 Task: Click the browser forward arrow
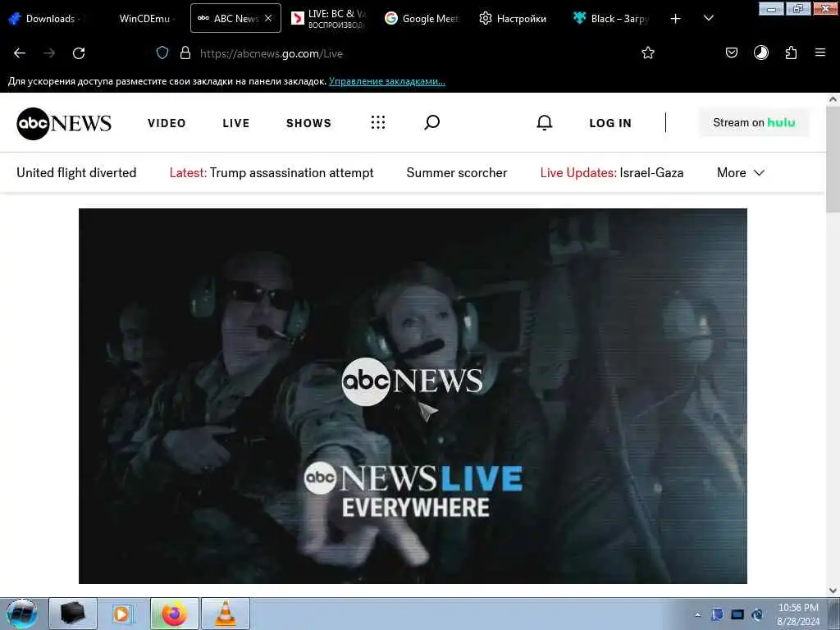(x=49, y=53)
